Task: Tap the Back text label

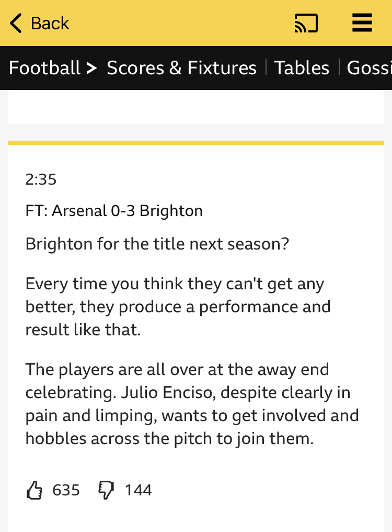Action: 50,24
